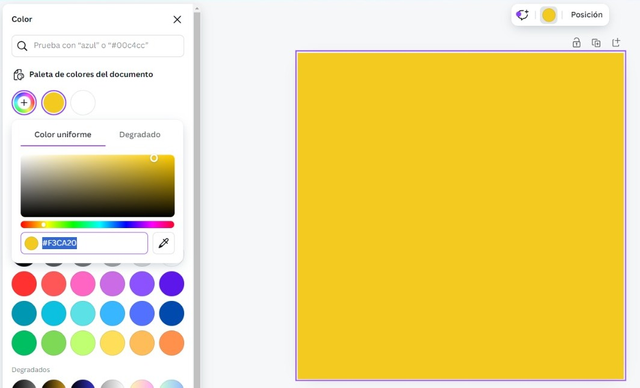640x388 pixels.
Task: Pick the light orange swatch
Action: tap(142, 343)
